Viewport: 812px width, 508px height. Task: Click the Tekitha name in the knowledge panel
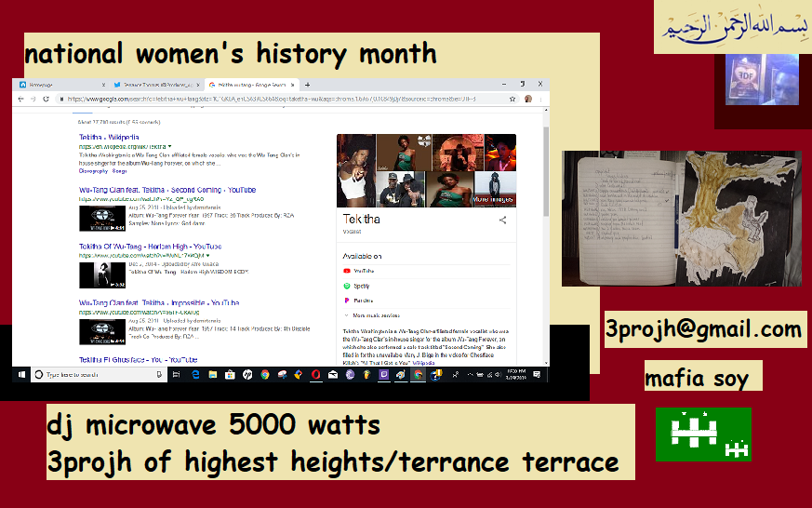tap(362, 220)
